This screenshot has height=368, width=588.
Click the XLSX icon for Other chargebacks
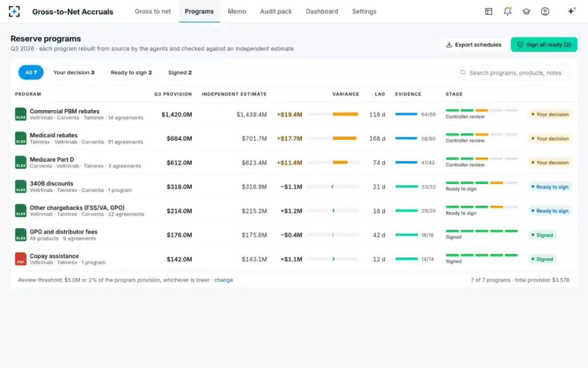tap(21, 210)
